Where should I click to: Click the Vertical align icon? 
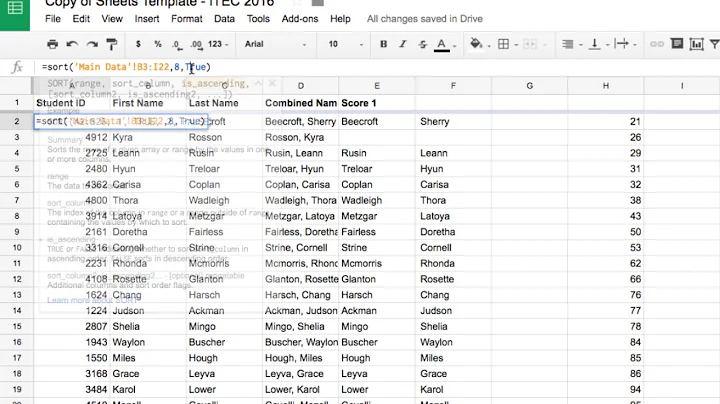pyautogui.click(x=595, y=44)
